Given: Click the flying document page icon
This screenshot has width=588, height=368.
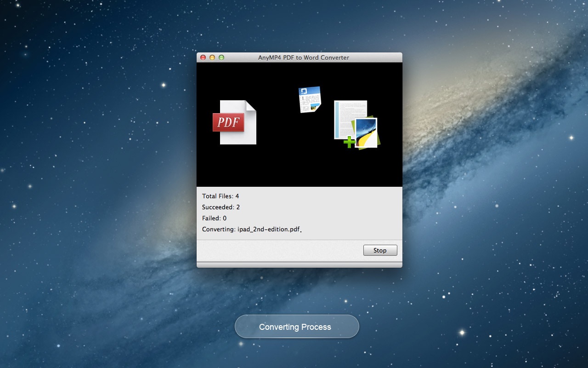Looking at the screenshot, I should coord(309,99).
